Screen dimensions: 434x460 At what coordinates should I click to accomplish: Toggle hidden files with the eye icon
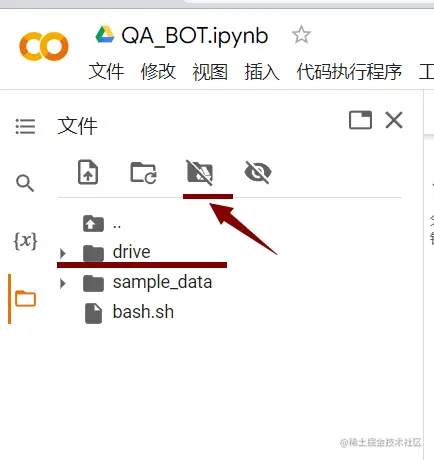coord(258,172)
